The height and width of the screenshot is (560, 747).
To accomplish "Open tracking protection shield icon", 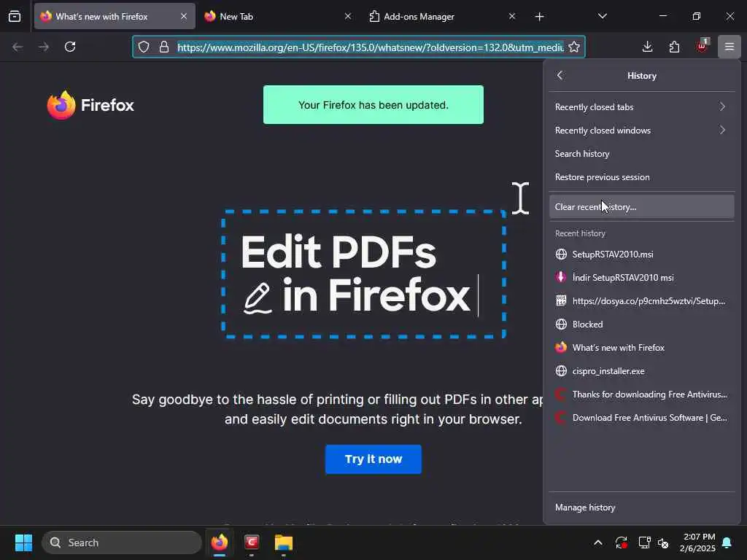I will tap(144, 47).
